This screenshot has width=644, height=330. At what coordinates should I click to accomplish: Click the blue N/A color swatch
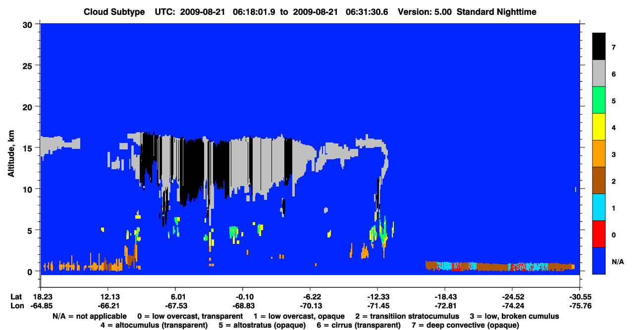[x=599, y=261]
